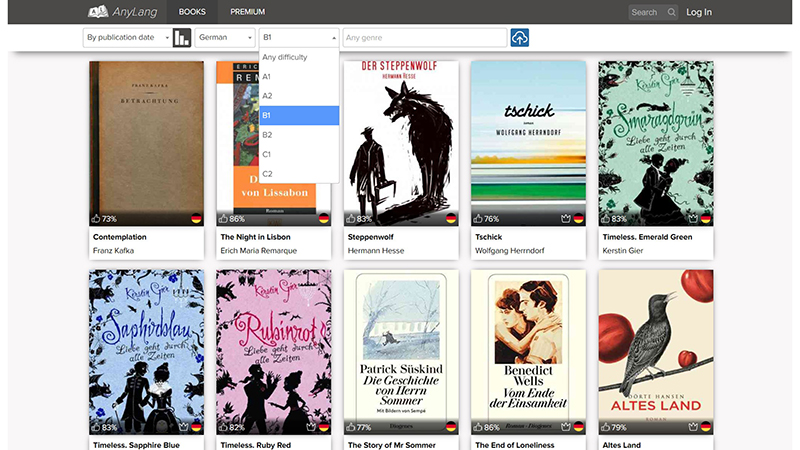Click author Kerstin Gier
The image size is (800, 450).
(x=622, y=251)
